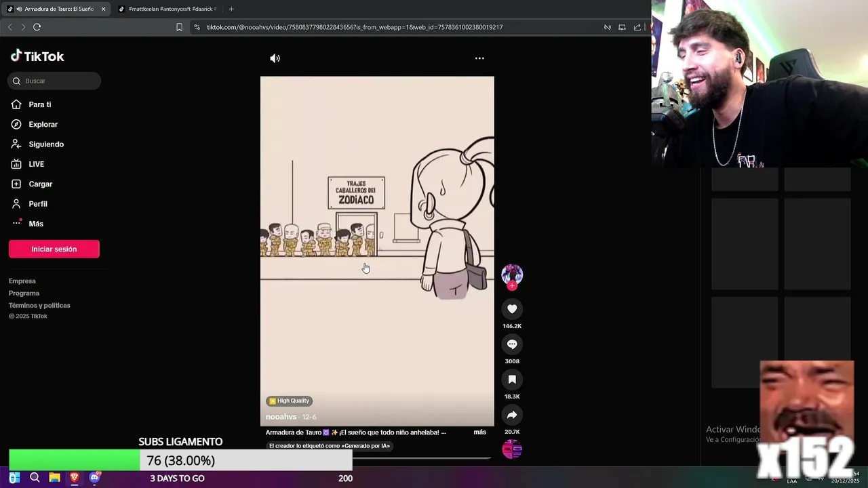Image resolution: width=868 pixels, height=488 pixels.
Task: Open File Explorer from taskbar
Action: coord(54,478)
